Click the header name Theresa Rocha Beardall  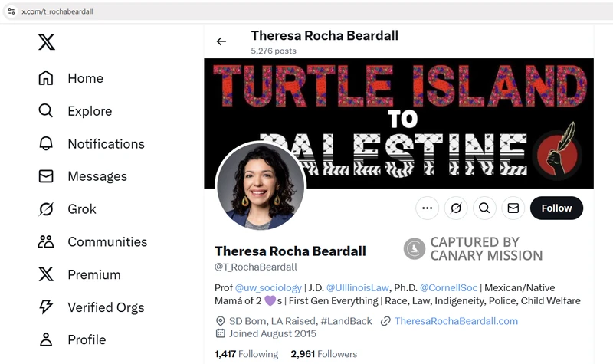point(324,35)
